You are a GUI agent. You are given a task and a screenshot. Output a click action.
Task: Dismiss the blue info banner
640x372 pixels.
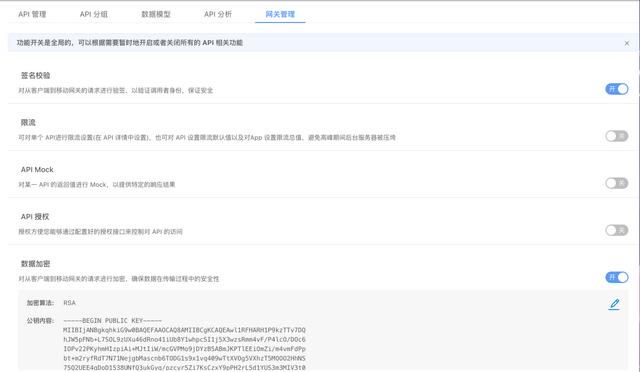627,43
